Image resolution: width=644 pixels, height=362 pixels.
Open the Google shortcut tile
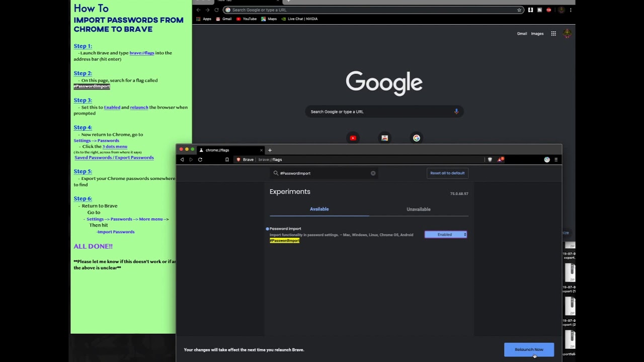click(x=416, y=138)
